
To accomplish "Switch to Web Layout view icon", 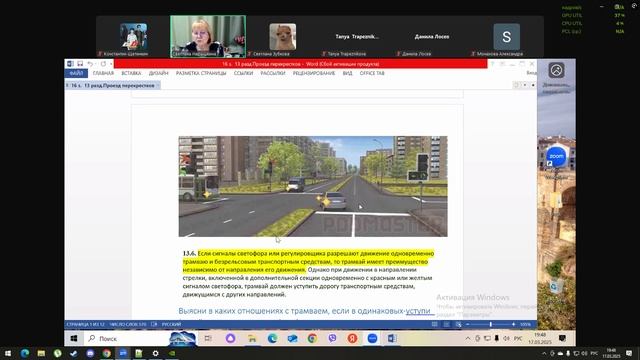I will click(458, 324).
